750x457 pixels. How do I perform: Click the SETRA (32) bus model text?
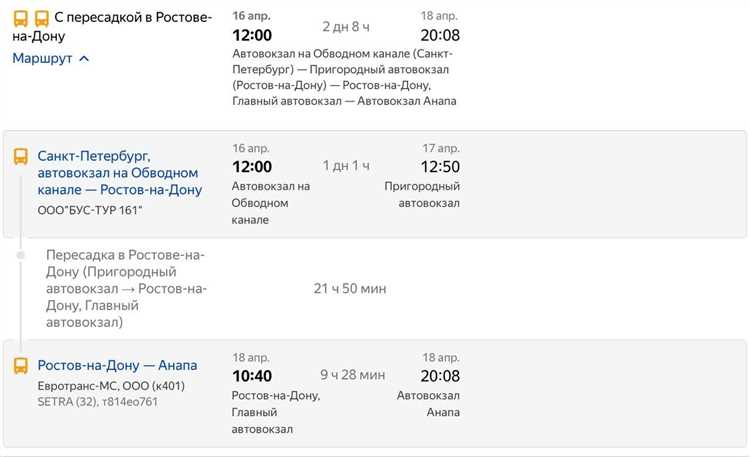click(67, 401)
